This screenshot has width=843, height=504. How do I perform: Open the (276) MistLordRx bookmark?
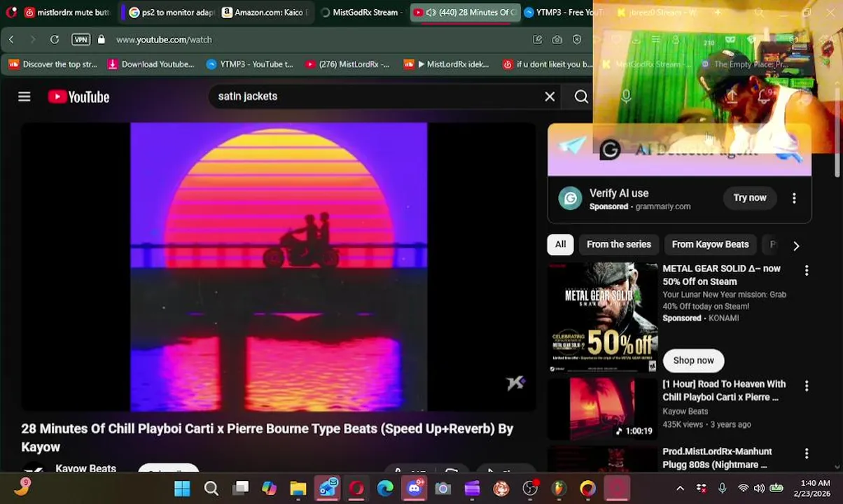tap(348, 64)
